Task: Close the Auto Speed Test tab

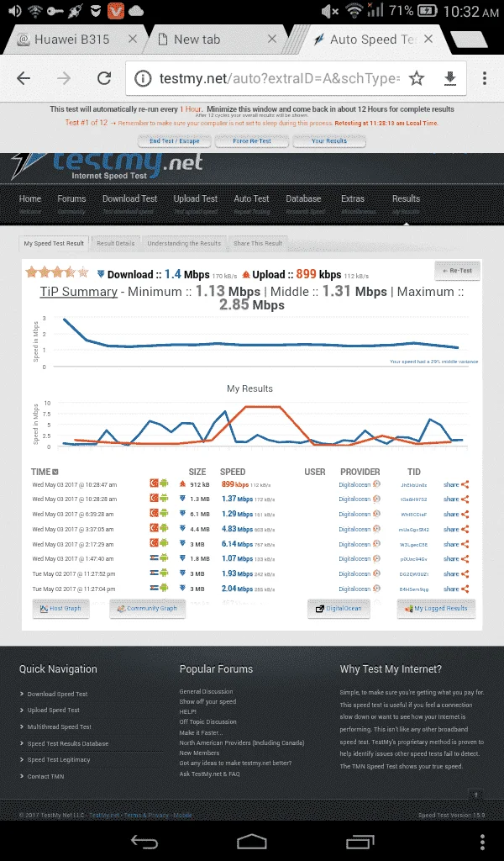Action: pyautogui.click(x=428, y=39)
